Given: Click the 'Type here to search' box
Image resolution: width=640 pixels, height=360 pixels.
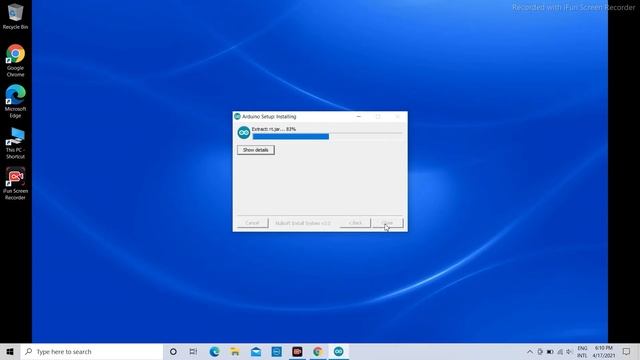Looking at the screenshot, I should click(x=92, y=351).
